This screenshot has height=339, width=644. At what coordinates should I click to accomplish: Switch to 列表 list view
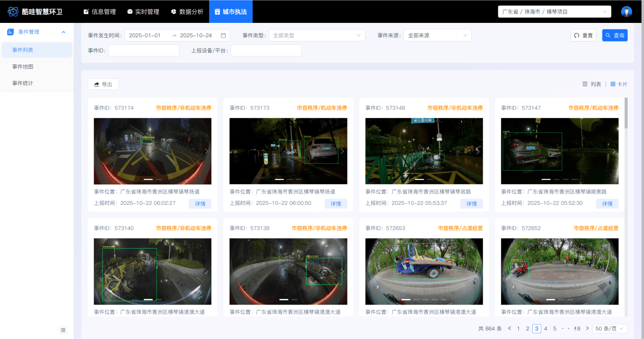click(591, 84)
